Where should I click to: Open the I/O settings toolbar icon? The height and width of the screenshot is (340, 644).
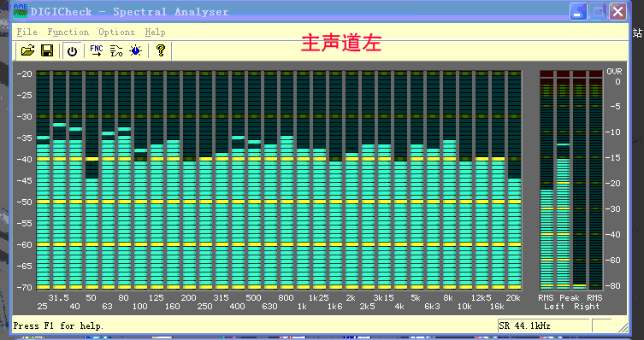click(x=116, y=51)
